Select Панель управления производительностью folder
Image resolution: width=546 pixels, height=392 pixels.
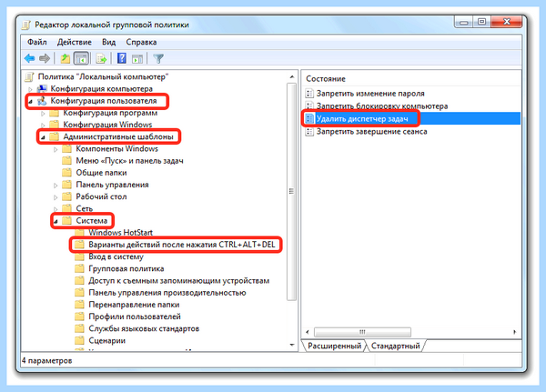click(167, 293)
